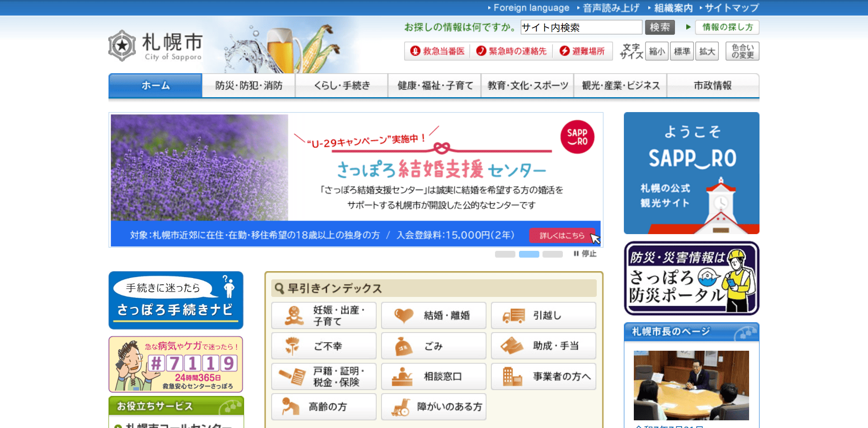Pause the banner slideshow with 停止
The height and width of the screenshot is (428, 868).
(585, 254)
